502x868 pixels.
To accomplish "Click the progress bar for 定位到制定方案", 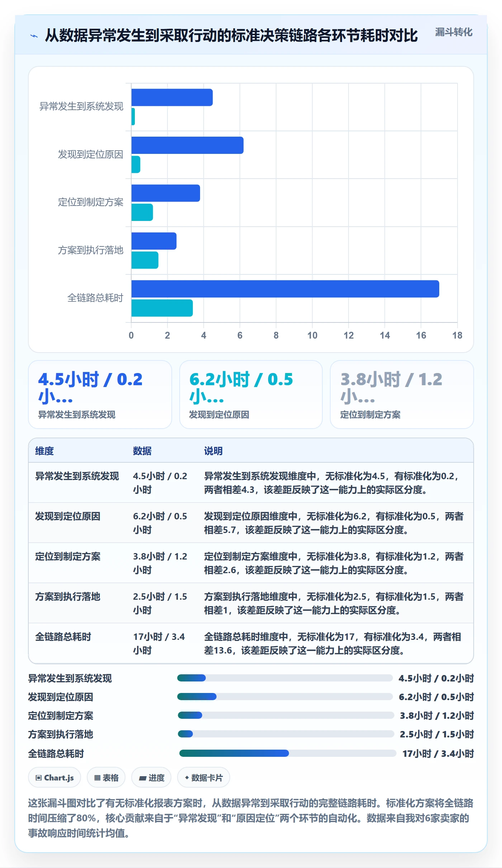I will [286, 715].
